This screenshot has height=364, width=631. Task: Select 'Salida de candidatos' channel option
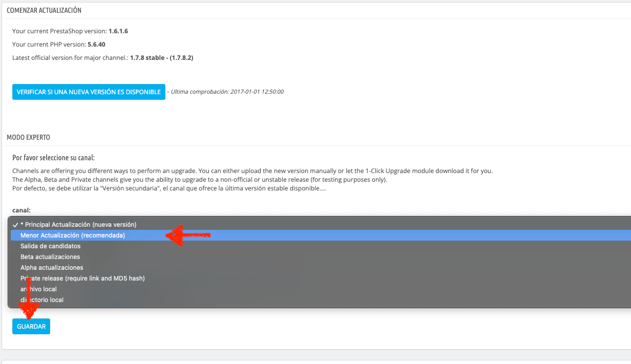(x=320, y=246)
